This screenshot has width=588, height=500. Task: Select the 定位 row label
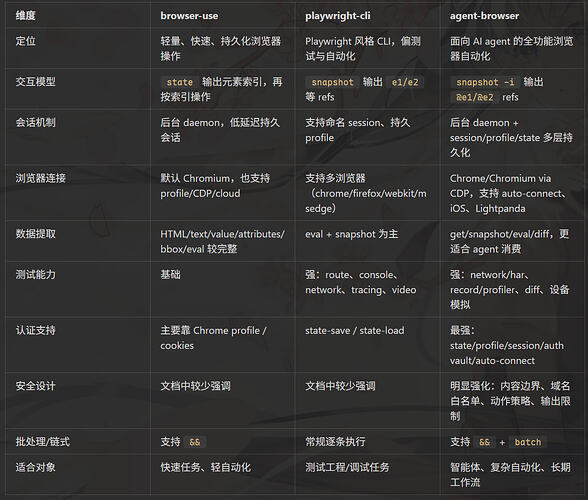click(x=26, y=41)
